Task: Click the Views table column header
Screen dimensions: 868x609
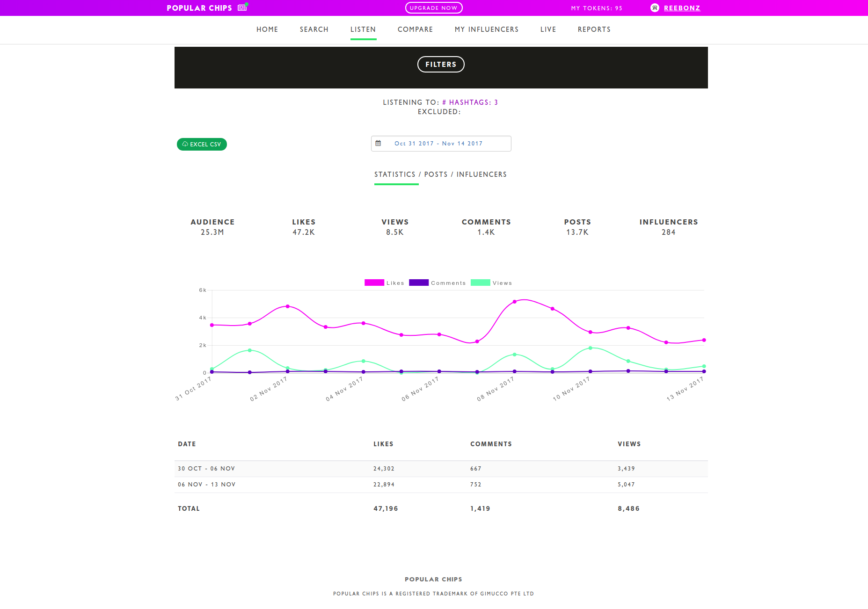Action: point(629,444)
